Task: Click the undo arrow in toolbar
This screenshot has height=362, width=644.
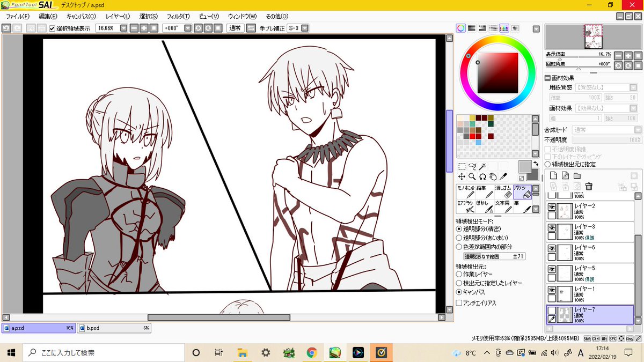Action: [6, 28]
